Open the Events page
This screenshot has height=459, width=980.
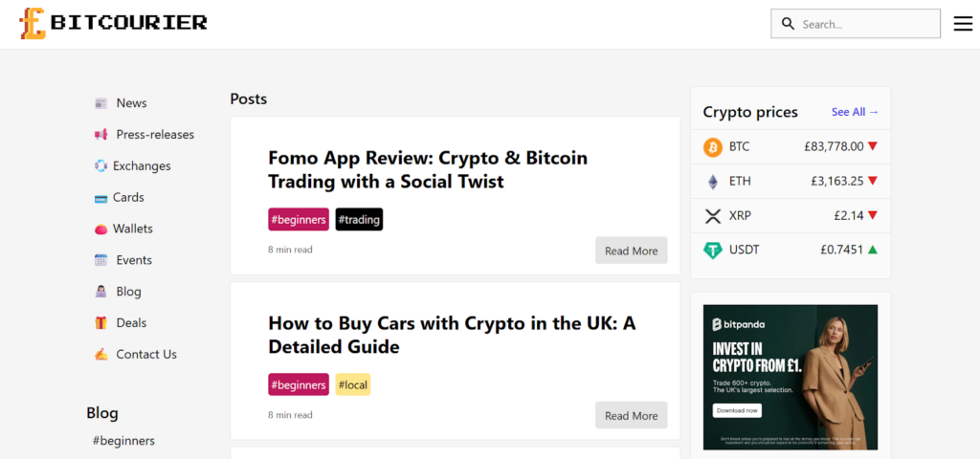pos(134,260)
